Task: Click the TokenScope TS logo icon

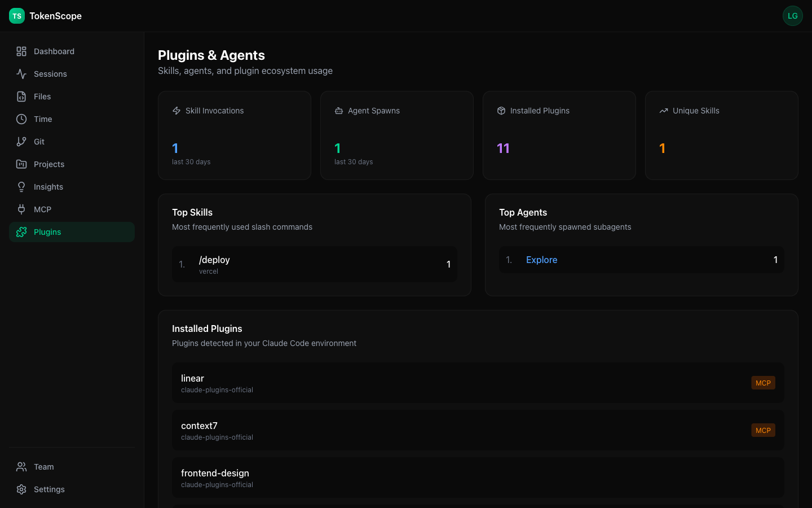Action: (x=16, y=16)
